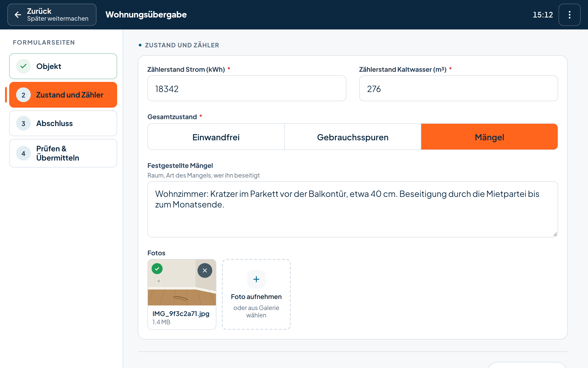Choose Einwandfrei as Gesamtzustand

[x=216, y=137]
